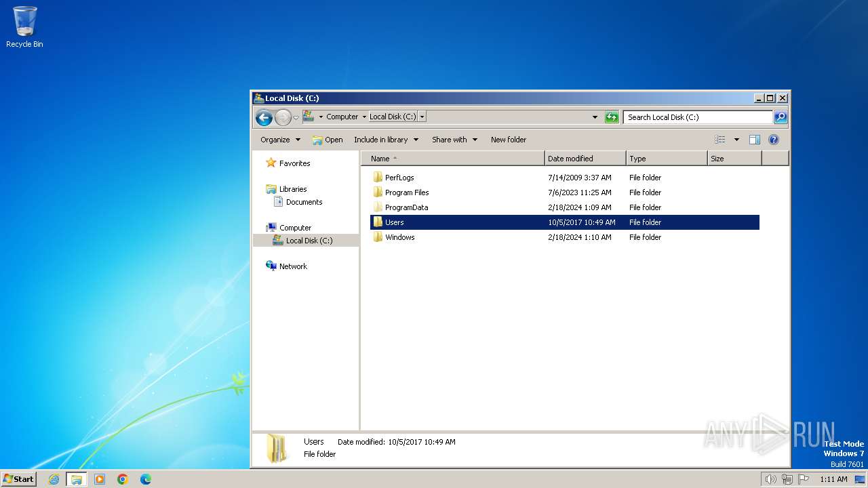Click the window title bar drive icon
Screen dimensions: 868x488
tap(258, 98)
